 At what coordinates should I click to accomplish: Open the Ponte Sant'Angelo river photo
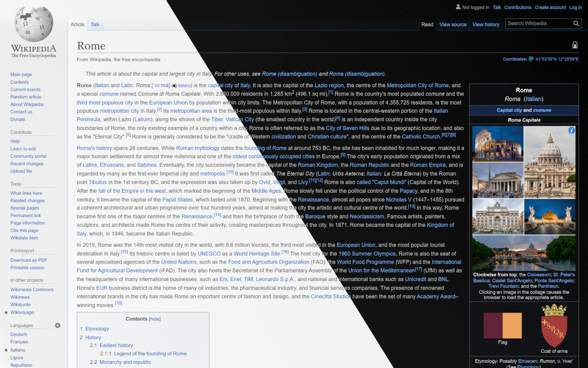click(524, 253)
